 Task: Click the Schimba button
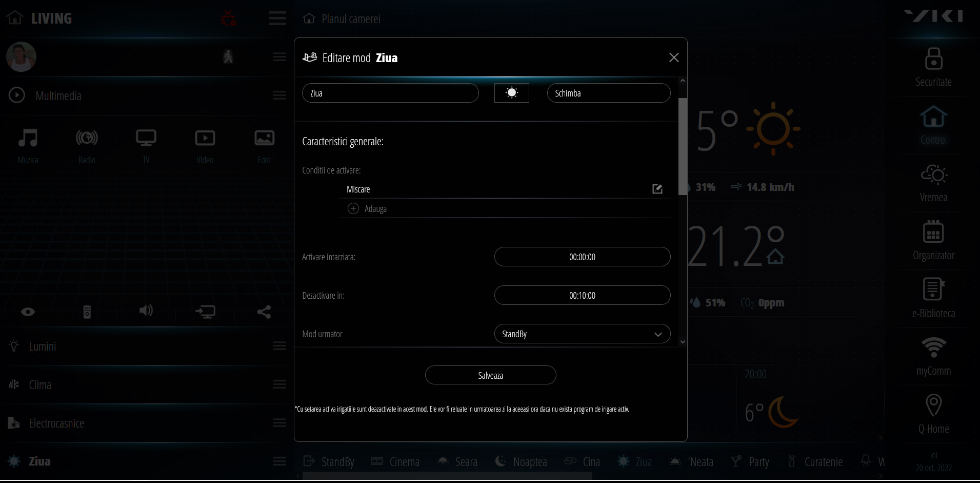coord(608,93)
